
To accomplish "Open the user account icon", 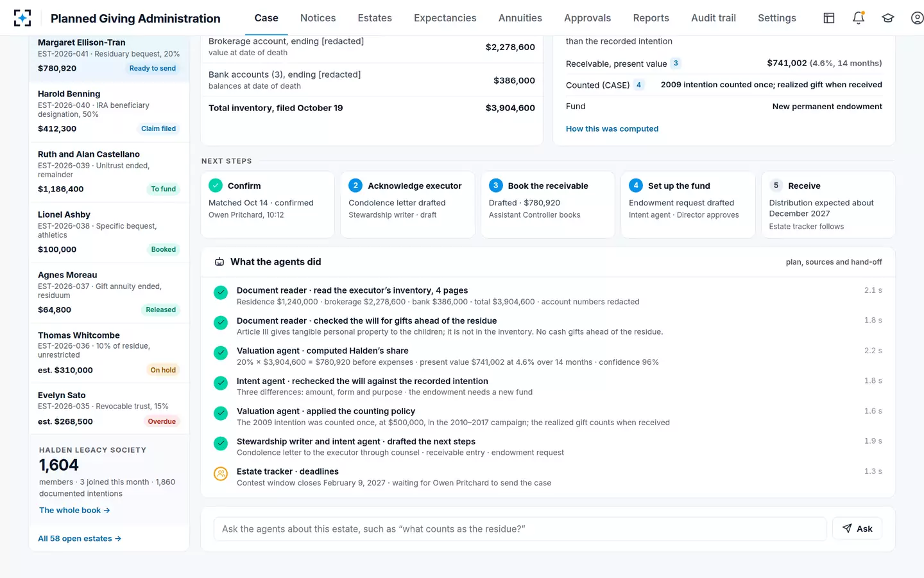I will click(918, 18).
